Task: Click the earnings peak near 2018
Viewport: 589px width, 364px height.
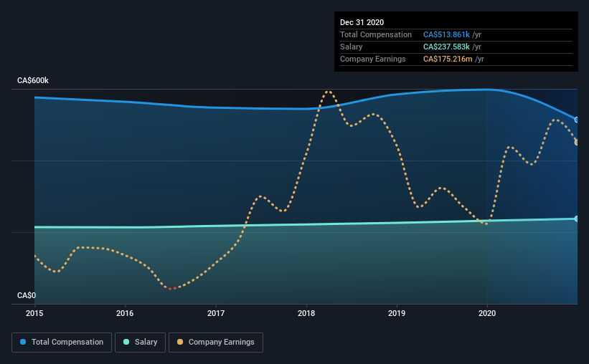Action: 328,92
